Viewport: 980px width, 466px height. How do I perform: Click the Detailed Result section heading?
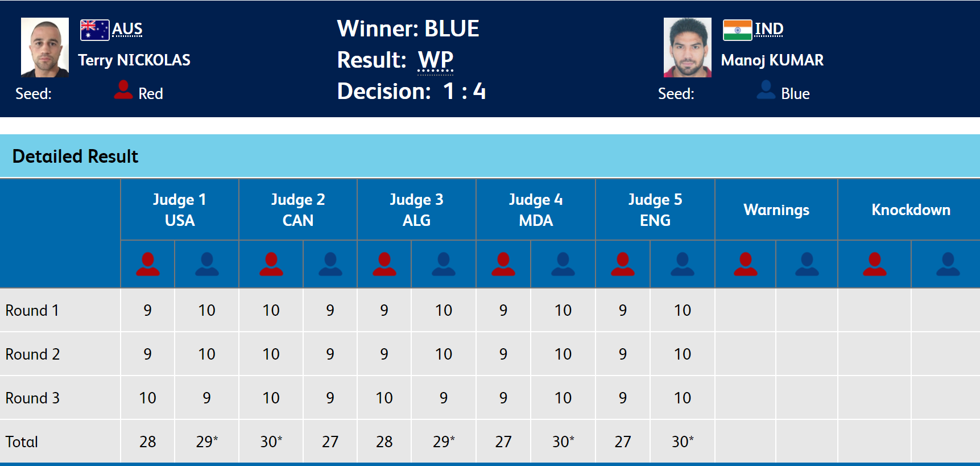point(75,156)
